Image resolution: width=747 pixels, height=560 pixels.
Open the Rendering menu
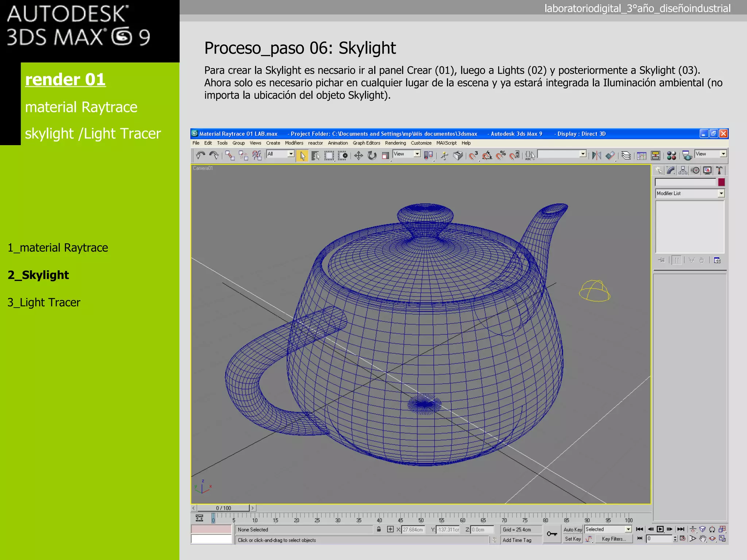[x=395, y=143]
